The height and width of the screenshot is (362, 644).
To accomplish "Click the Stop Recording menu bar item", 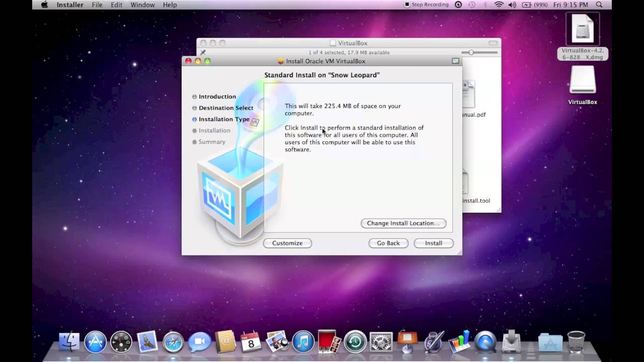I will pos(427,5).
